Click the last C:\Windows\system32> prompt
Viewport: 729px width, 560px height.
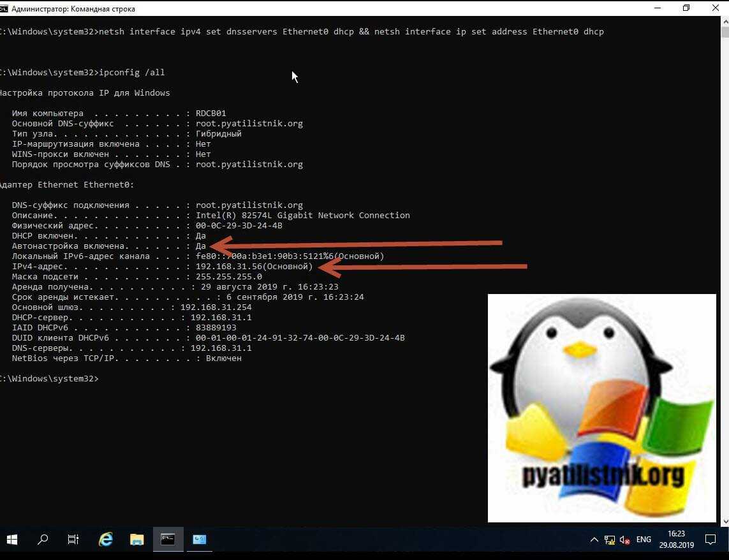click(x=49, y=379)
